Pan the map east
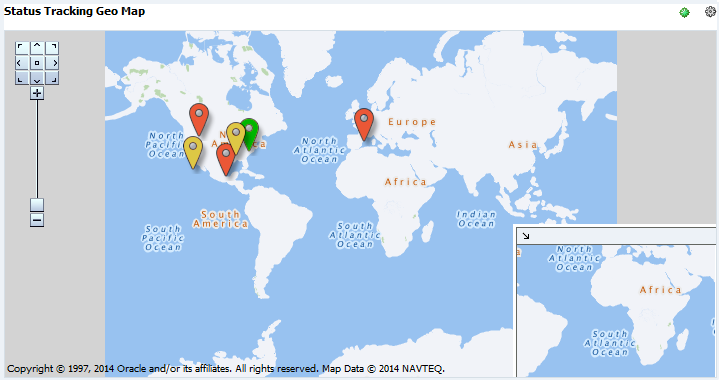 tap(52, 63)
